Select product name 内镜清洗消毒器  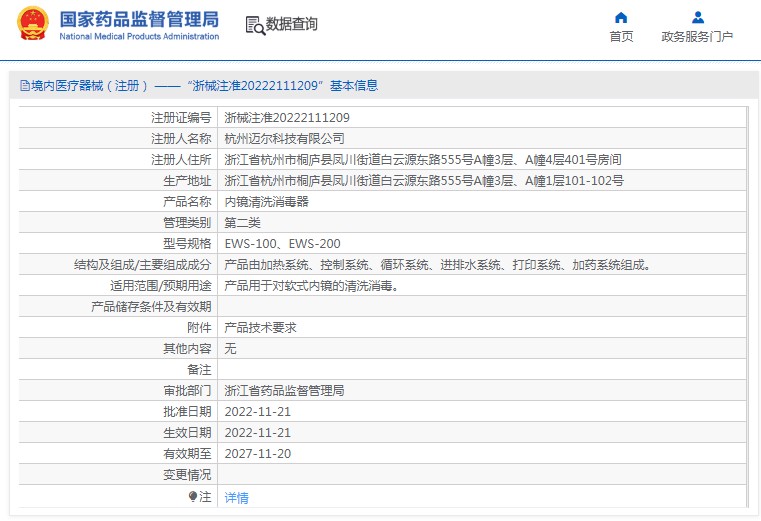coord(266,202)
